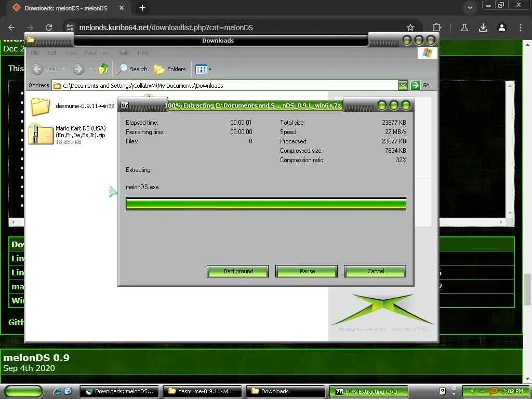
Task: Open the File menu in the explorer
Action: pos(35,53)
